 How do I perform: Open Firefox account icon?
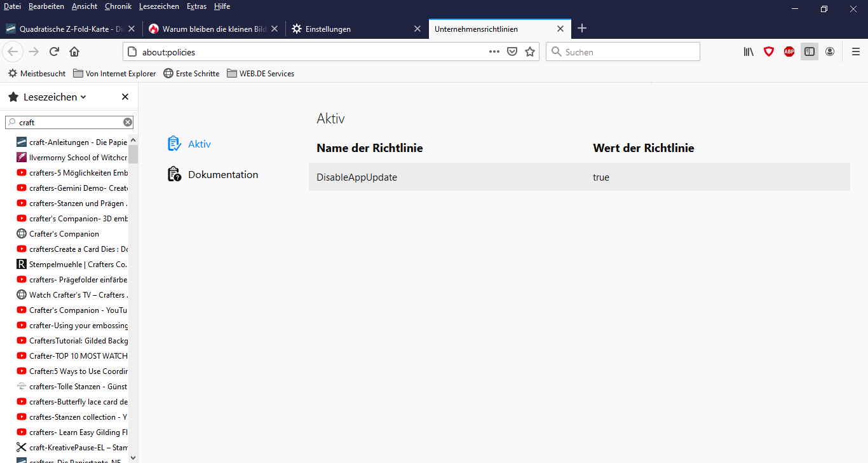point(830,52)
